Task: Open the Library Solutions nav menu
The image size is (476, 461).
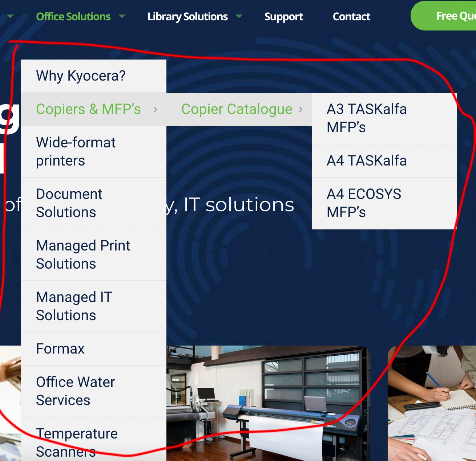Action: coord(187,17)
